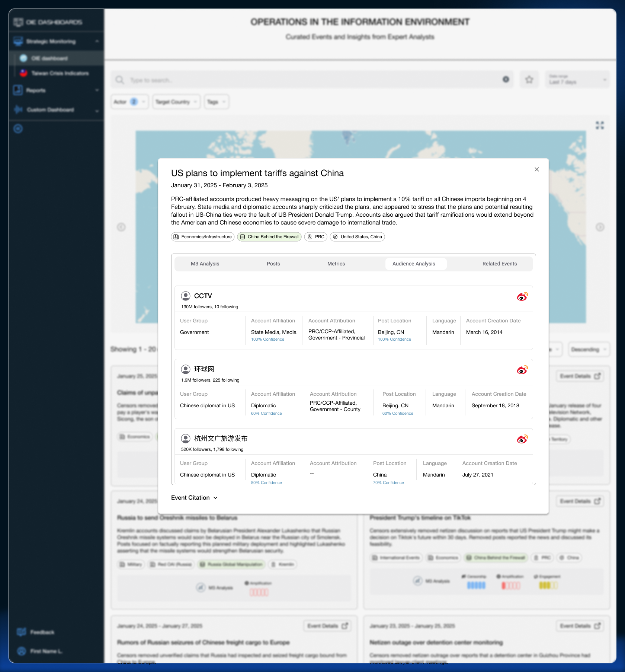The image size is (625, 672).
Task: Switch to the Posts tab
Action: (273, 264)
